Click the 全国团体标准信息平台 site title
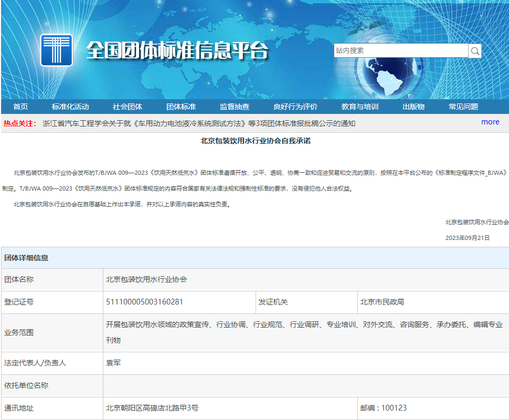The width and height of the screenshot is (509, 420). (177, 51)
